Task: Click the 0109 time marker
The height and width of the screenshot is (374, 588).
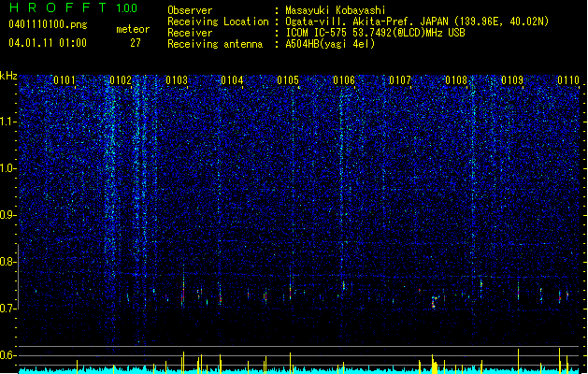Action: click(x=512, y=80)
